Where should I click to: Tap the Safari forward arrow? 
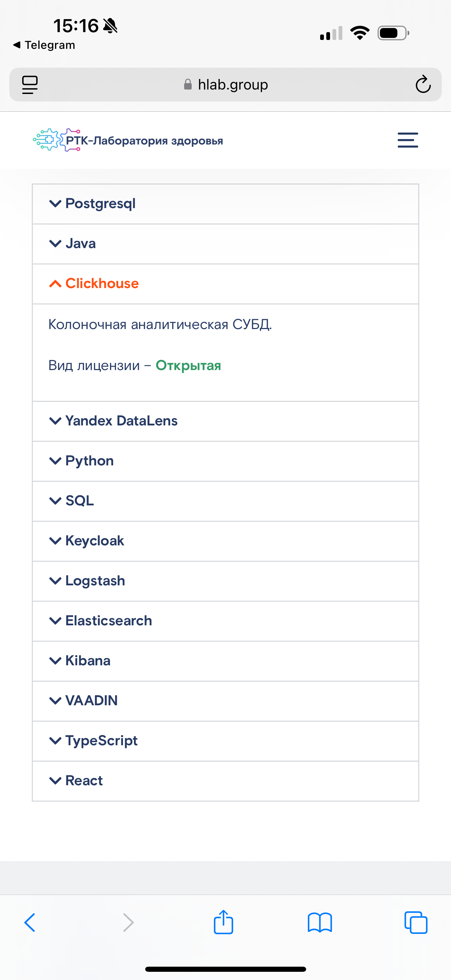click(x=128, y=923)
